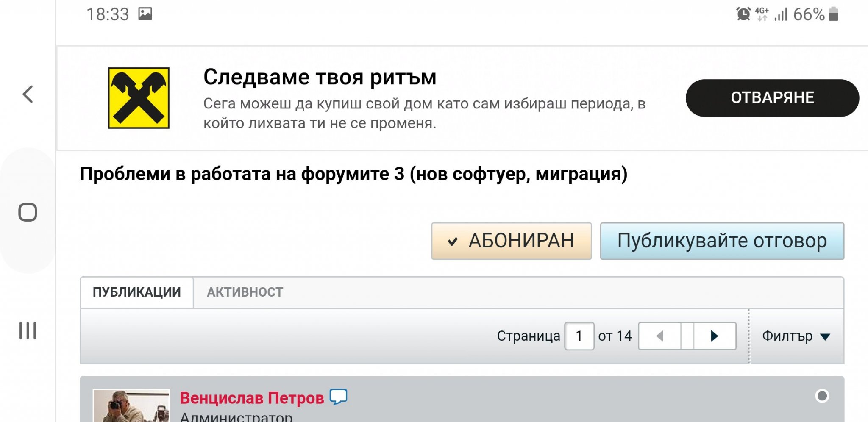Click the Raiffeisen bank logo in ad
This screenshot has height=422, width=868.
click(x=139, y=98)
